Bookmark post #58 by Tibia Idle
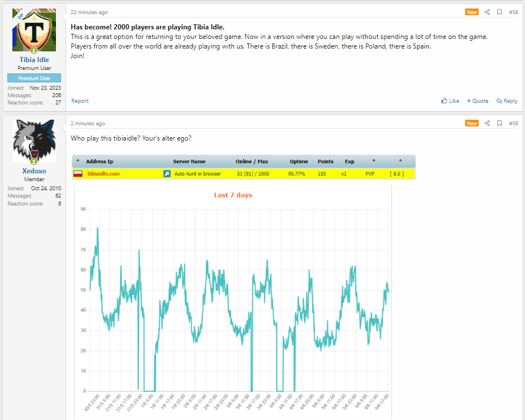This screenshot has width=525, height=420. tap(499, 12)
